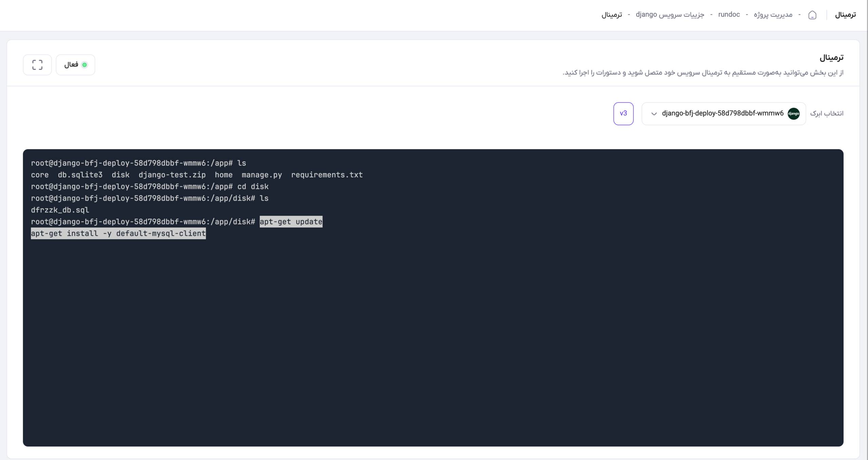The width and height of the screenshot is (868, 460).
Task: Click the django logo icon in selector
Action: point(793,114)
